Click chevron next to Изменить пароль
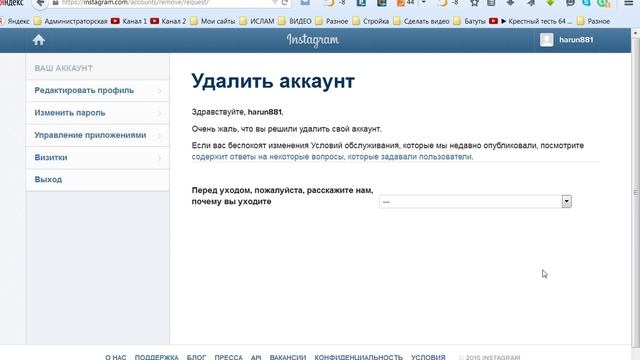 [160, 113]
